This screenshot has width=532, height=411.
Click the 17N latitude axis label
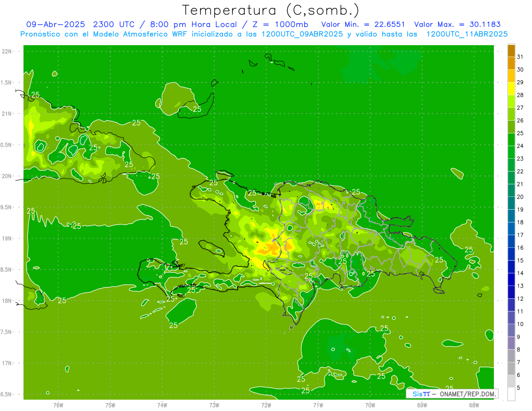click(7, 363)
